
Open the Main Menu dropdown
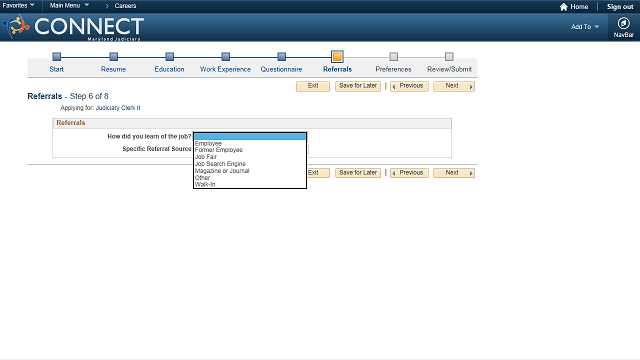69,5
